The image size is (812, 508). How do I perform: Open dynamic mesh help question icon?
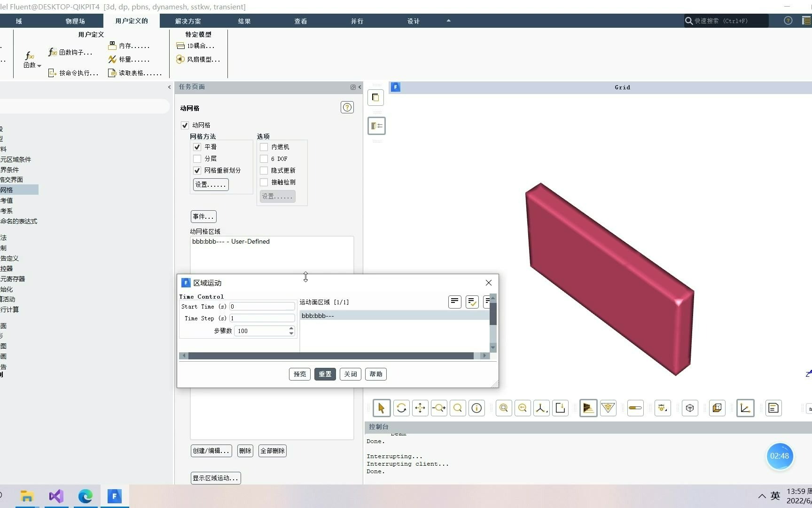(347, 107)
